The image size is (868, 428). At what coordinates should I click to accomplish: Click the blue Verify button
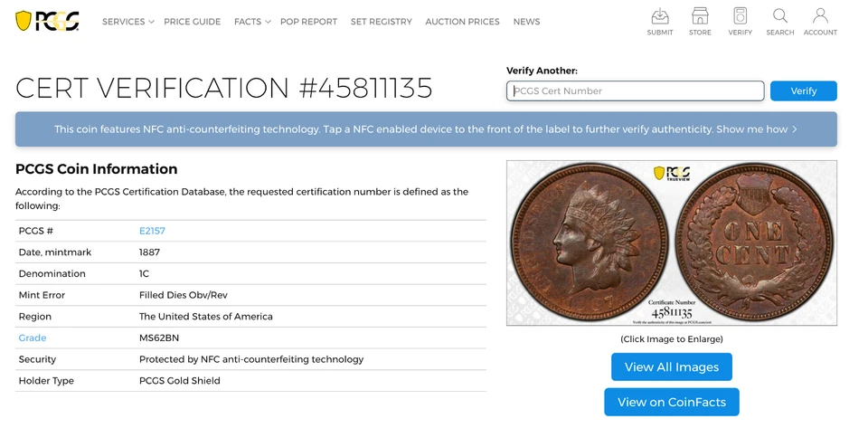click(x=803, y=90)
